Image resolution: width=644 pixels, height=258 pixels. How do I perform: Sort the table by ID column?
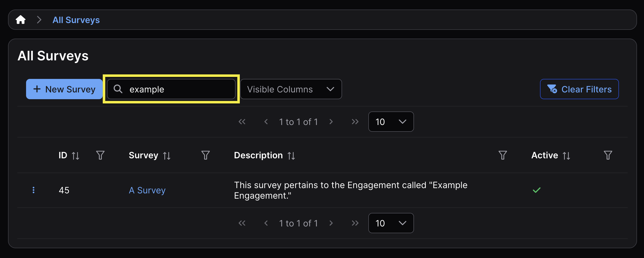(x=75, y=156)
